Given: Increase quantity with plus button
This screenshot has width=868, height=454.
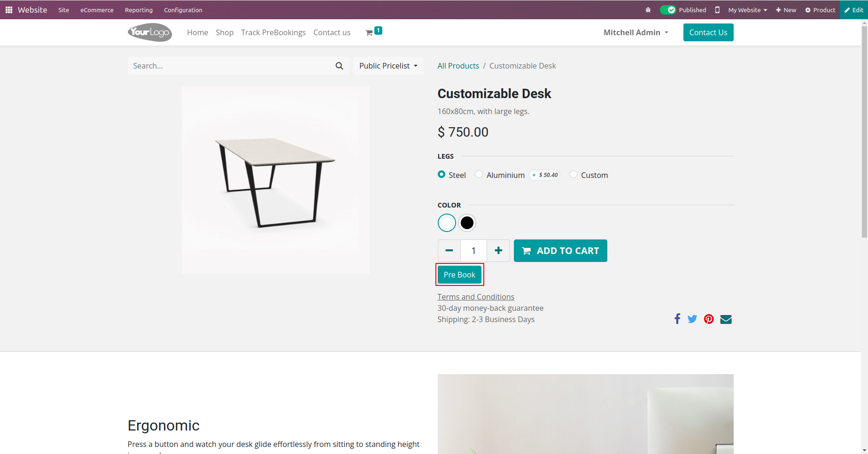Looking at the screenshot, I should 498,251.
